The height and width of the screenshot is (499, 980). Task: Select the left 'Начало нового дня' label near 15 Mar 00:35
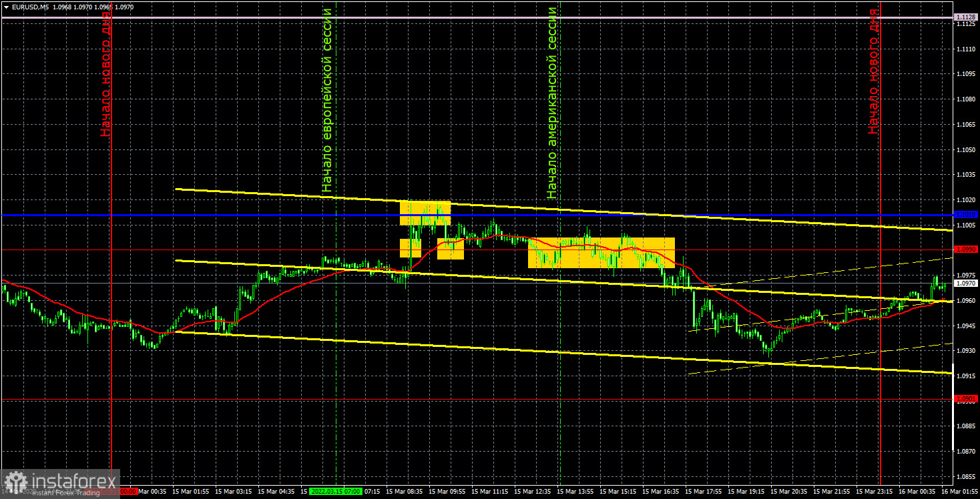(x=105, y=74)
